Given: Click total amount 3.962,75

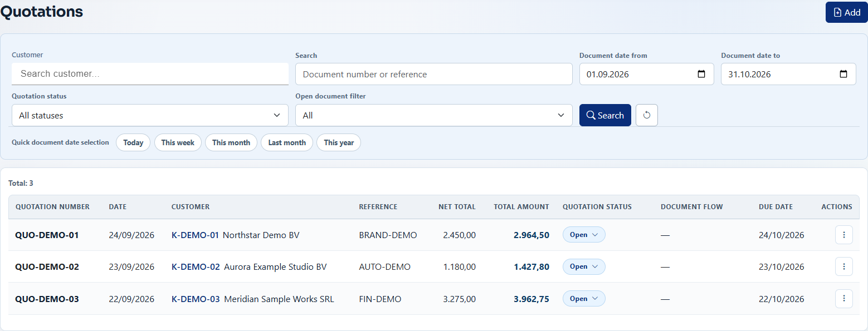Looking at the screenshot, I should [x=531, y=299].
